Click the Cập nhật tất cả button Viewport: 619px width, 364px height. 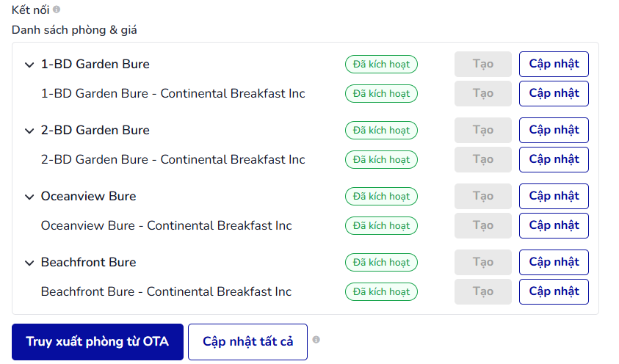click(247, 341)
